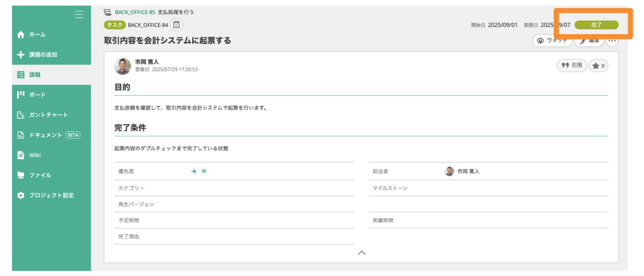
Task: Click the issue title 取引内容を会計システムに起票する
Action: click(168, 41)
